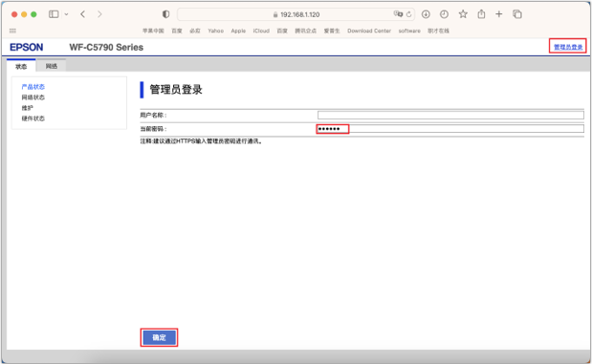592x364 pixels.
Task: Select 维护 in the sidebar
Action: (x=27, y=108)
